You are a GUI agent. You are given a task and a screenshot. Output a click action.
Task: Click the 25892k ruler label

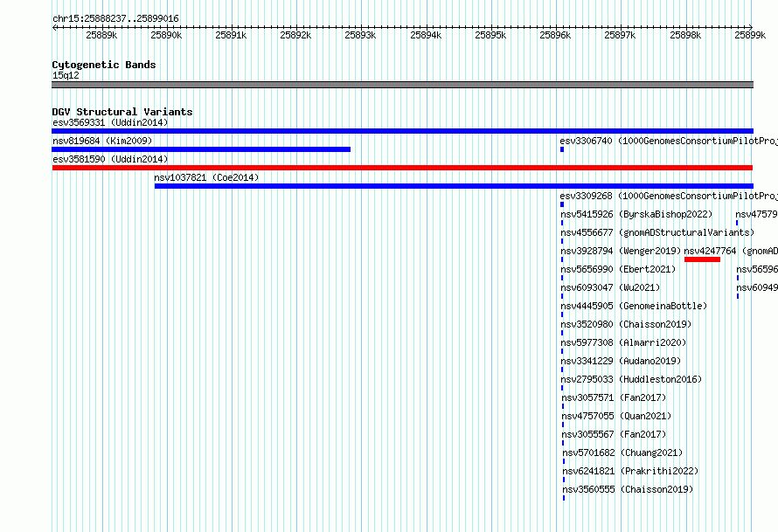tap(295, 35)
